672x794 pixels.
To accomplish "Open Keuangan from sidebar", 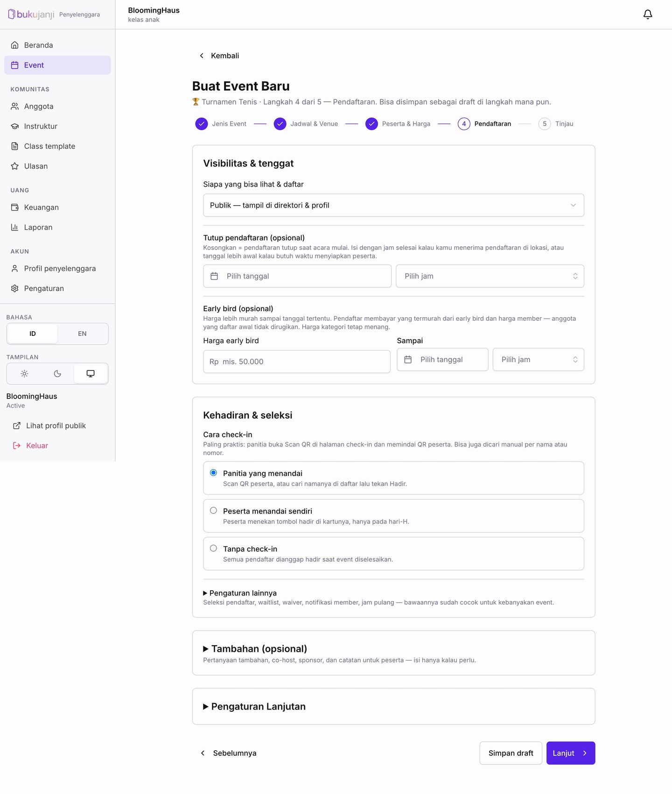I will point(57,208).
